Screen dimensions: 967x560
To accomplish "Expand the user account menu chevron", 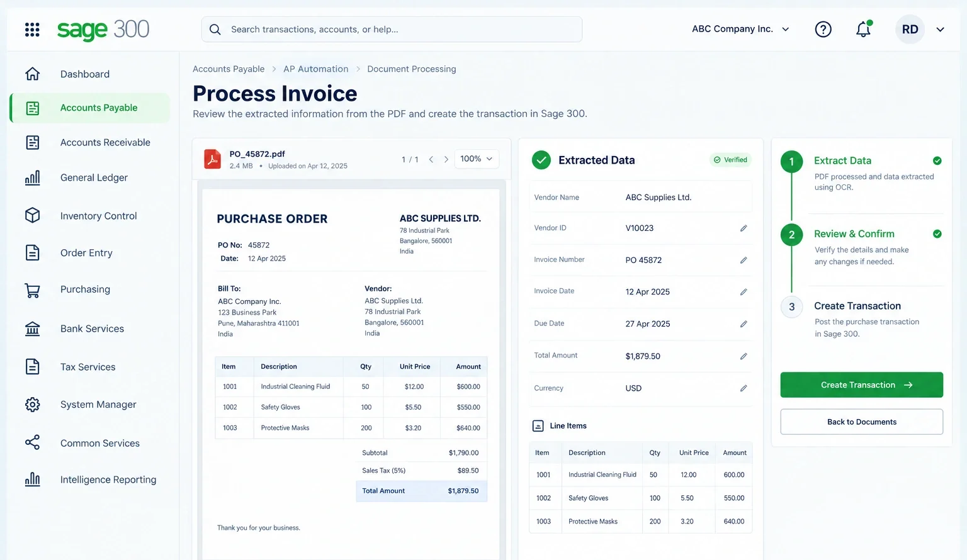I will (x=940, y=30).
